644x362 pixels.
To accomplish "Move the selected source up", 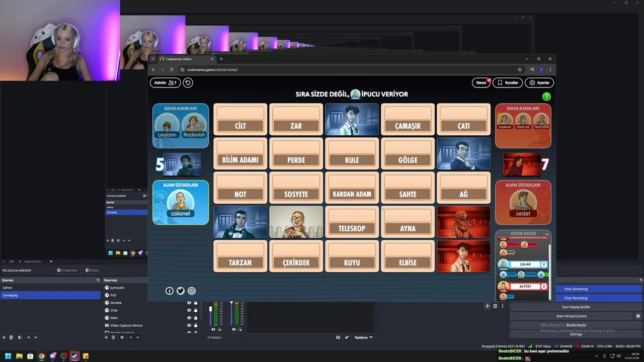I will [131, 337].
